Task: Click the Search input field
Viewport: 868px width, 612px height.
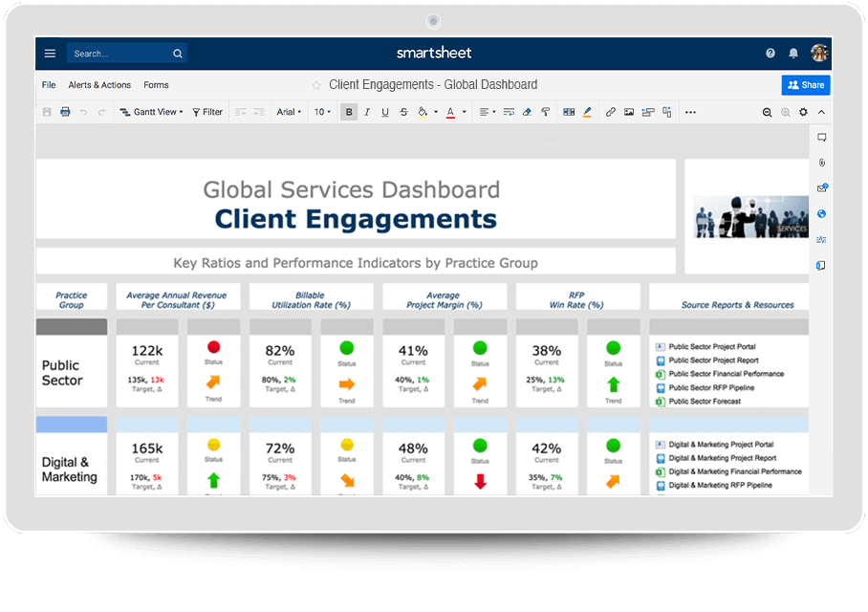Action: 119,54
